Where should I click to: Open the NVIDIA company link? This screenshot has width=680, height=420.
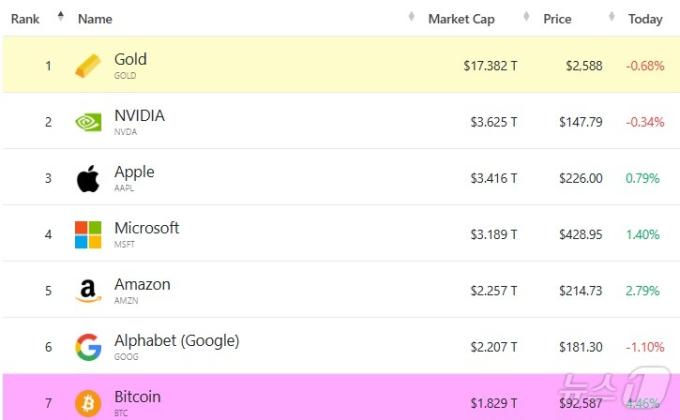pyautogui.click(x=139, y=116)
